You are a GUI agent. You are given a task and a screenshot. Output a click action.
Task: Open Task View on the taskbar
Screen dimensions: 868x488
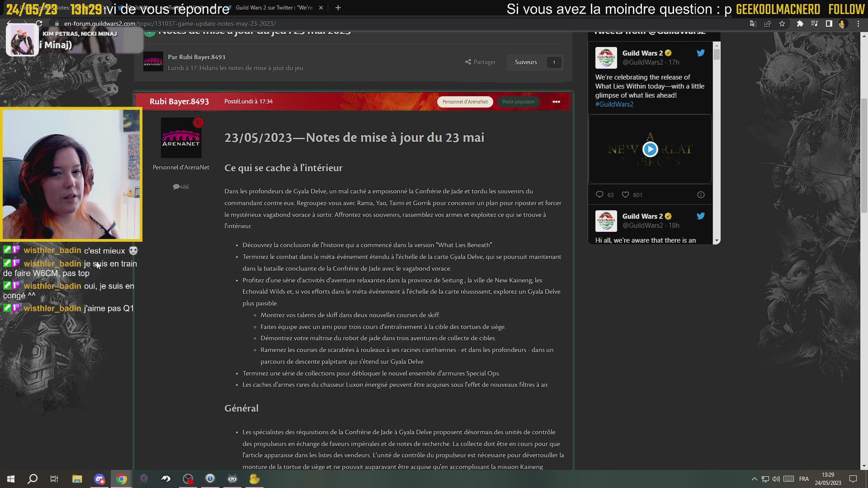[54, 479]
